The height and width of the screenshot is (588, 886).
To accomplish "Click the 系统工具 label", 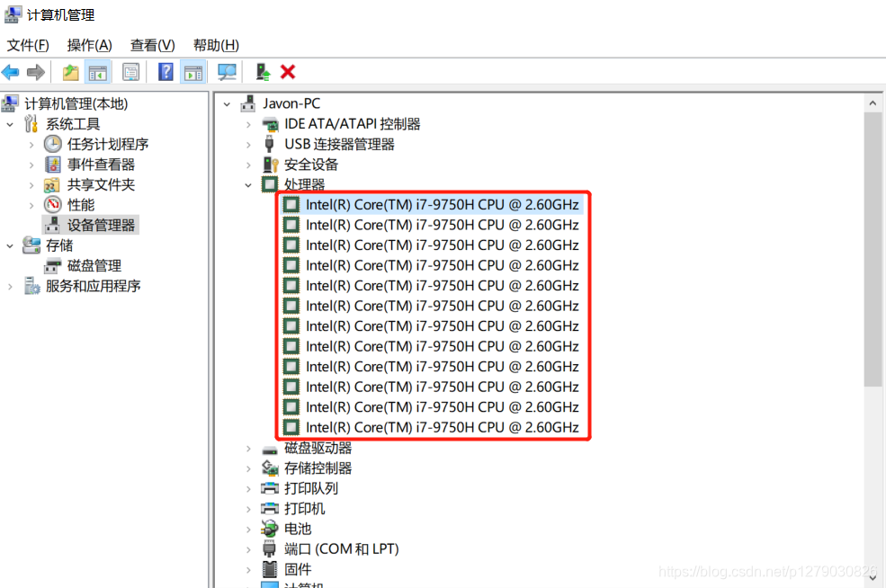I will click(72, 124).
